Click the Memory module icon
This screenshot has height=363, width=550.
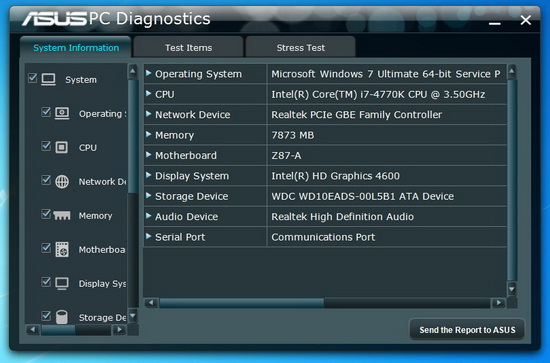[x=62, y=215]
